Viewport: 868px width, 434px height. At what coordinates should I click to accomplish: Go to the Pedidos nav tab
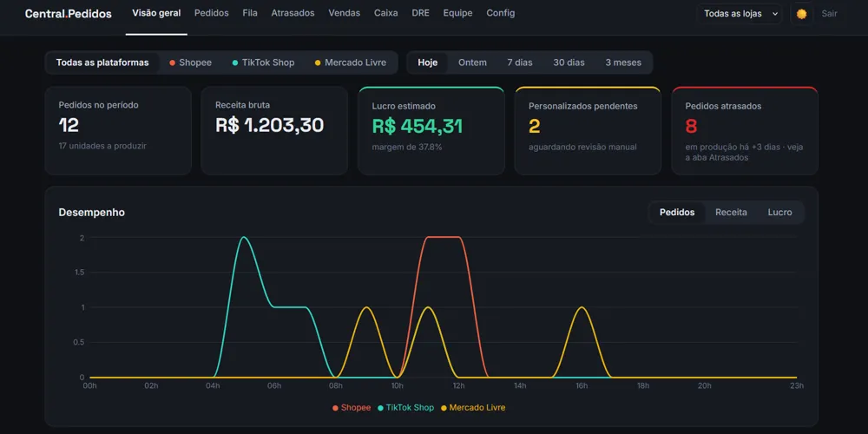click(x=212, y=13)
